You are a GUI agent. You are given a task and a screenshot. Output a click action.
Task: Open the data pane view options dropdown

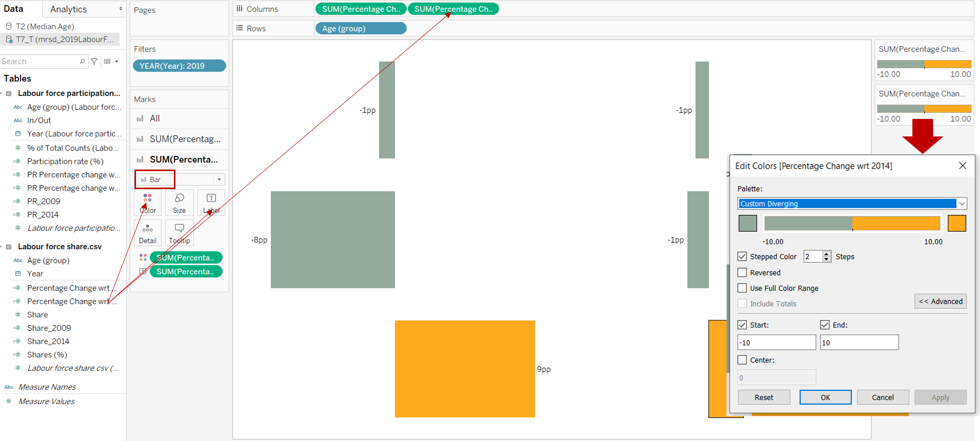pos(111,61)
